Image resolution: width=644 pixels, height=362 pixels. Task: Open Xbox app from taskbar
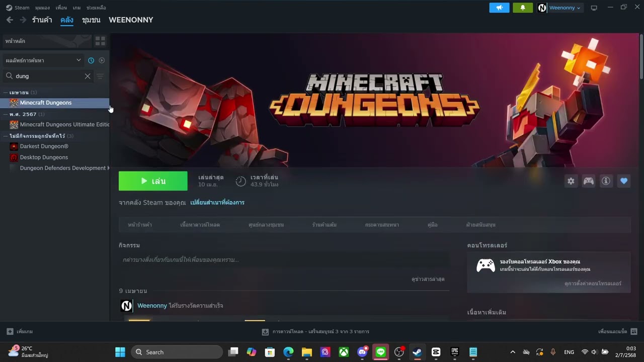pyautogui.click(x=344, y=352)
